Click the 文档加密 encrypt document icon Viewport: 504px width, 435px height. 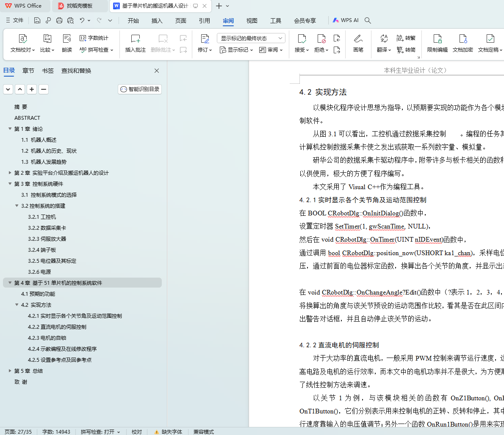click(462, 43)
